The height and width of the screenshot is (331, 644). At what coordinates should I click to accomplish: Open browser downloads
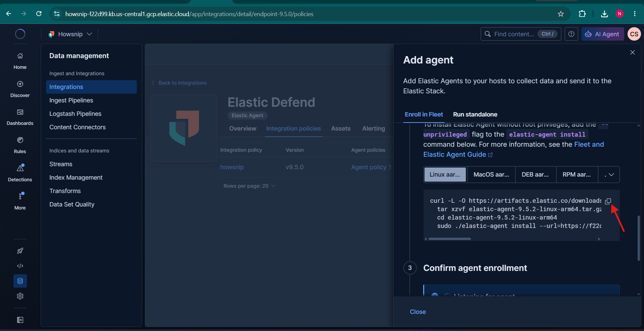click(x=604, y=14)
